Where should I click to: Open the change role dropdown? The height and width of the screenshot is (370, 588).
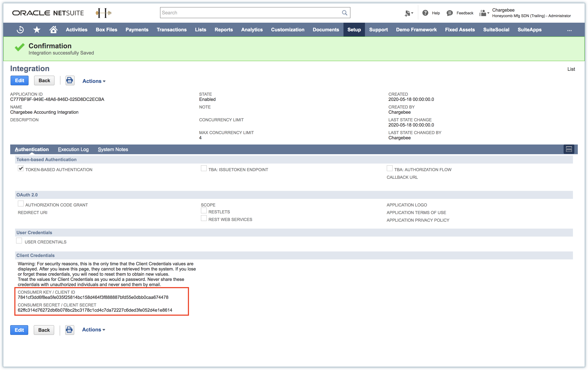484,13
